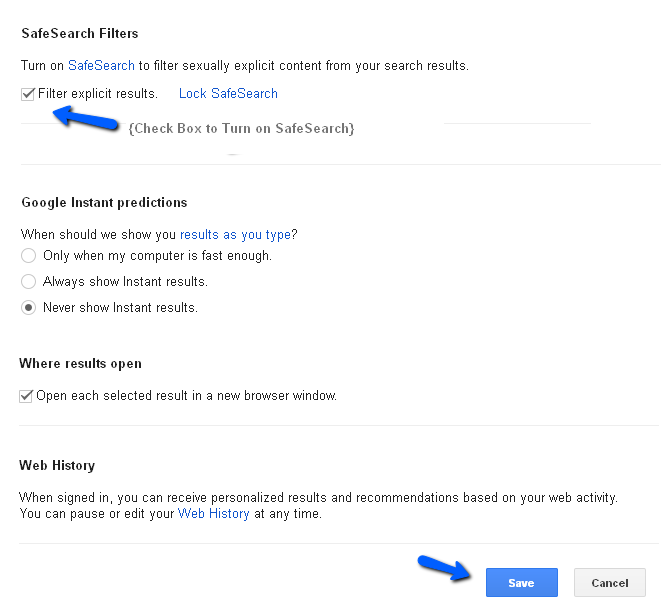This screenshot has width=667, height=613.
Task: Select Only when my computer is fast enough
Action: [x=29, y=256]
